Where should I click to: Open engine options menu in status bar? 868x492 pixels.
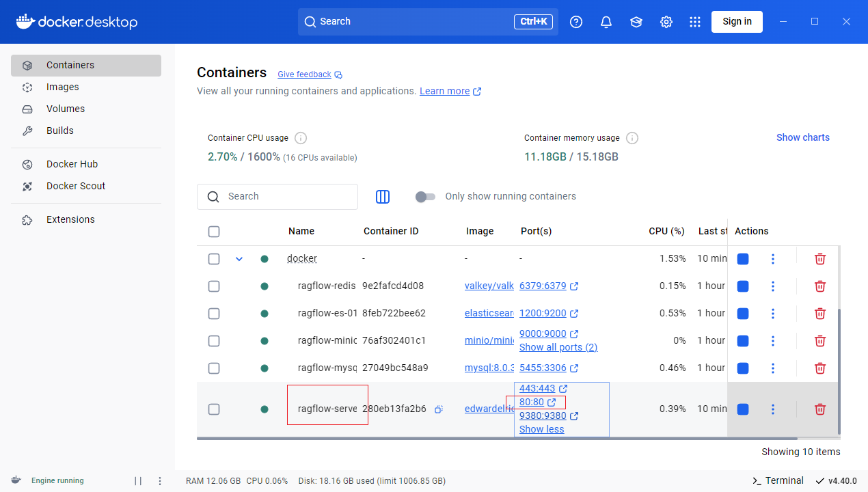160,481
